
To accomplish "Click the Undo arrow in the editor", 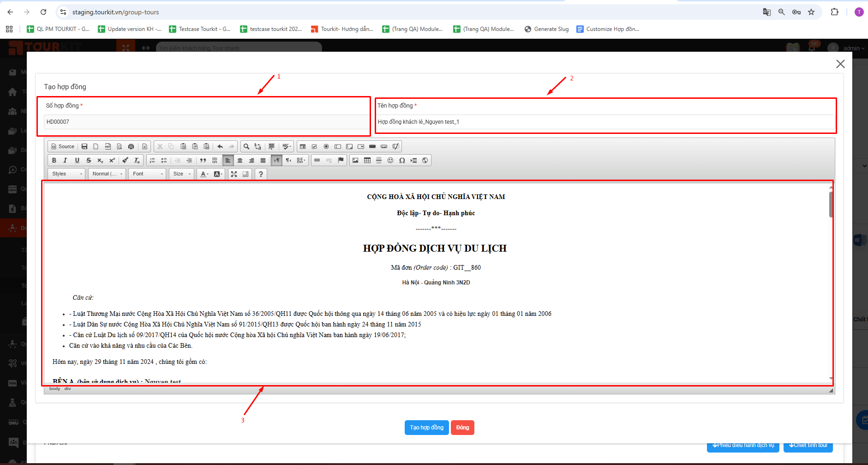I will point(220,146).
